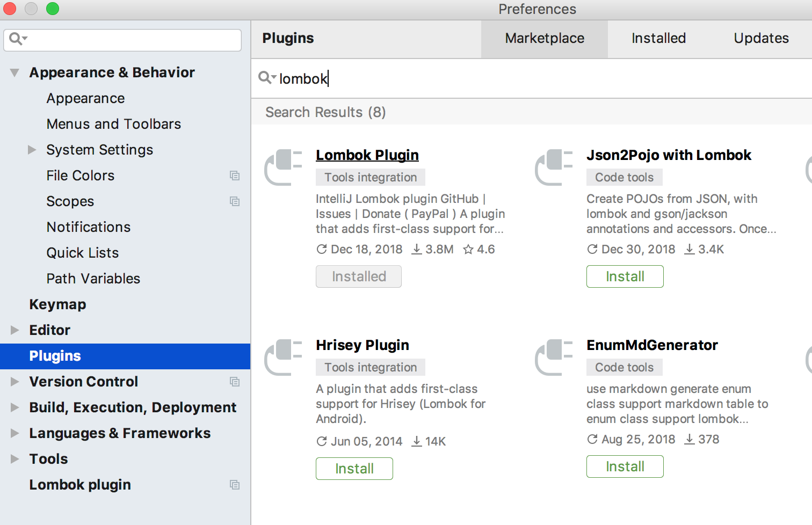Screen dimensions: 812x525
Task: Open EnumMdGenerator plugin details
Action: [x=652, y=345]
